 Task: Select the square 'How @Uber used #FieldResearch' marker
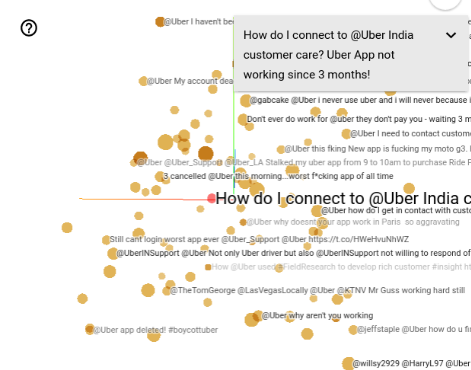pos(208,267)
